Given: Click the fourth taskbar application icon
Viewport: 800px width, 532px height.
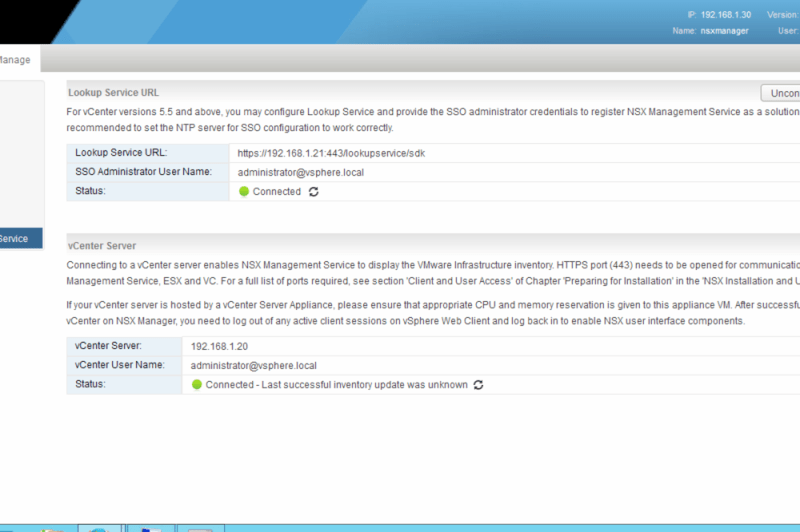Looking at the screenshot, I should [x=200, y=528].
